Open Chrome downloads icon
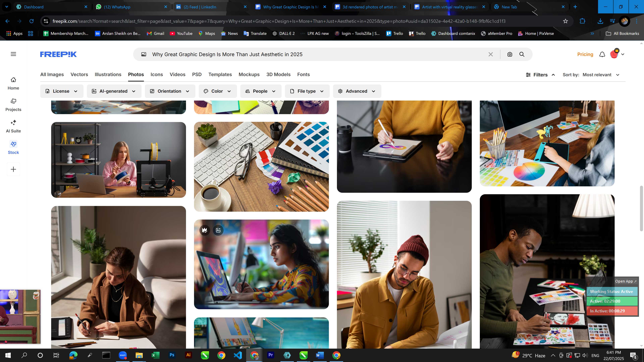Screen dimensions: 644x362 click(x=600, y=21)
